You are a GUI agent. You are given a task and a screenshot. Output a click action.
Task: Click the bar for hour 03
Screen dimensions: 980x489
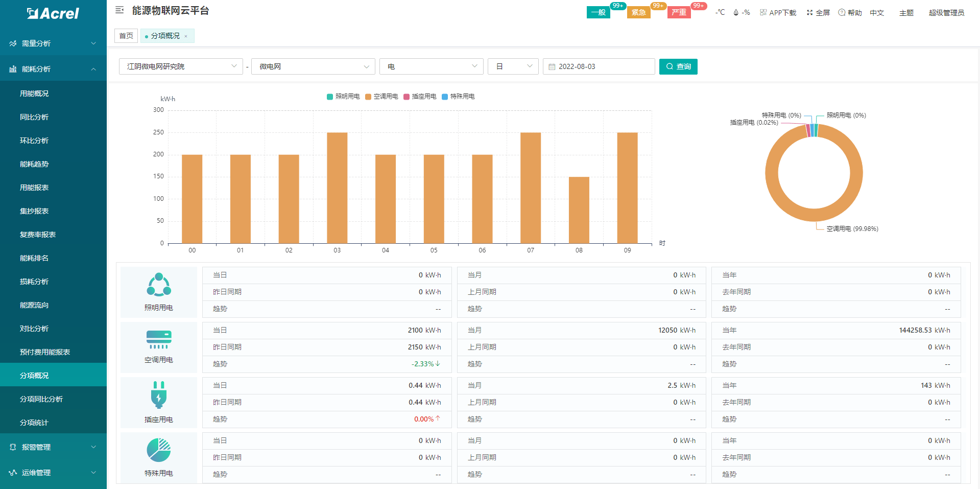click(x=337, y=188)
